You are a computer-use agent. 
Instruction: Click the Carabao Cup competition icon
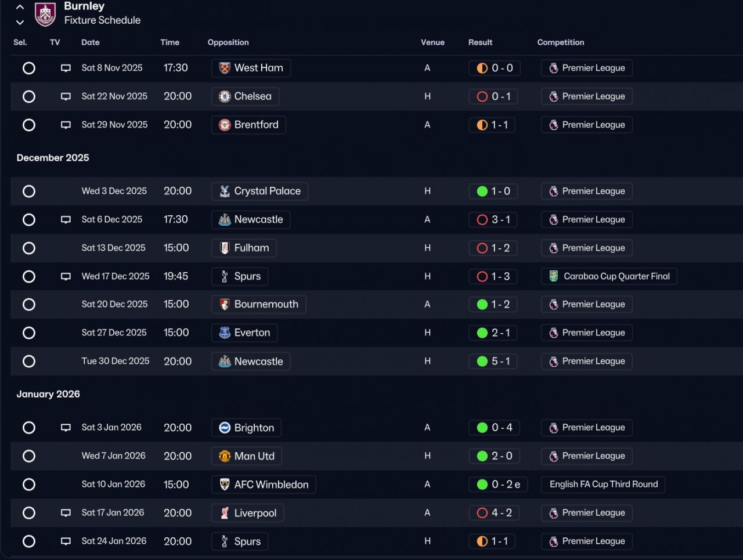coord(554,276)
